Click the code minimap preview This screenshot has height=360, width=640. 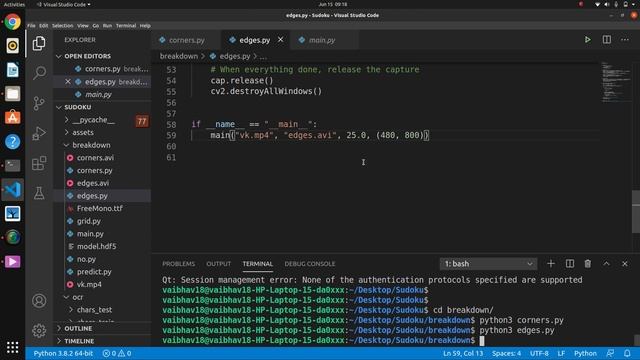(616, 82)
